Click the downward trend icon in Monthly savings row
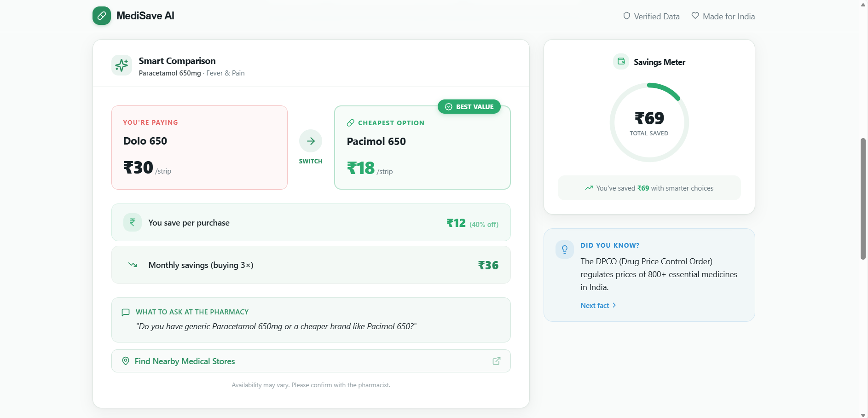 pos(133,265)
